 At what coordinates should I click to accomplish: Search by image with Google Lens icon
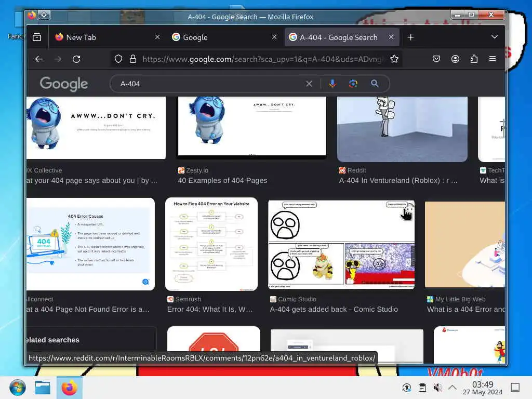(353, 84)
